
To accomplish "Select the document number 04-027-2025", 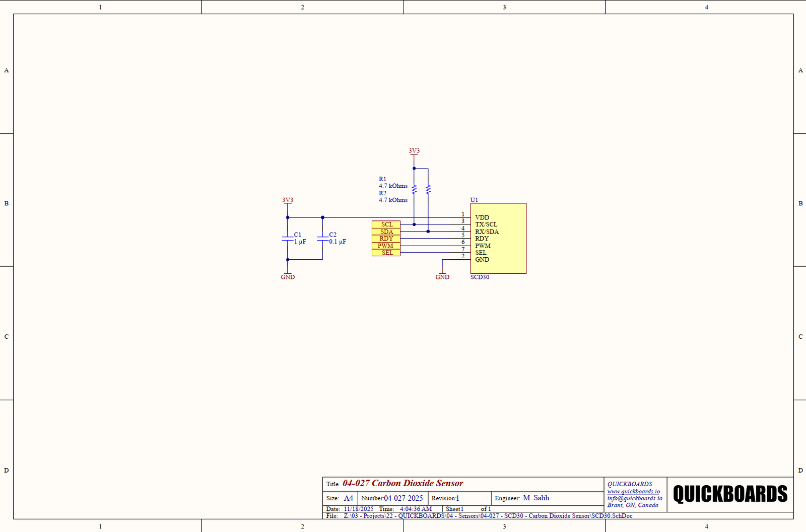I will [403, 498].
